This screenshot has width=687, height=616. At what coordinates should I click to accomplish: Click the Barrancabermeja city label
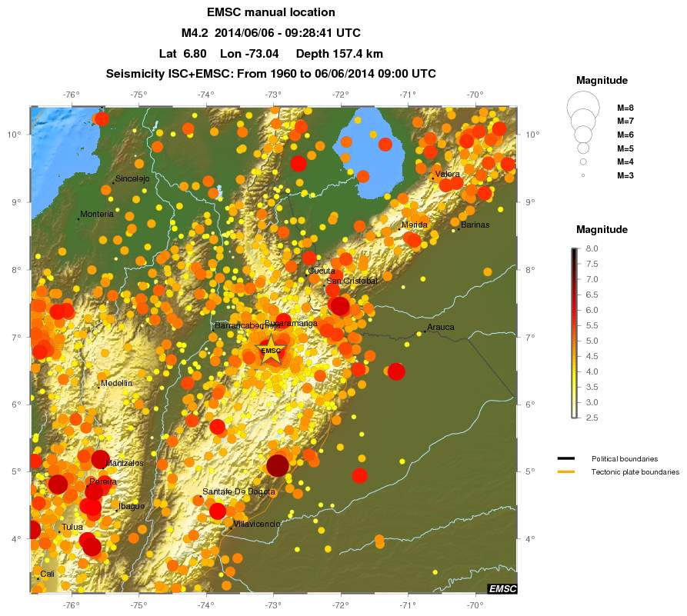[247, 326]
